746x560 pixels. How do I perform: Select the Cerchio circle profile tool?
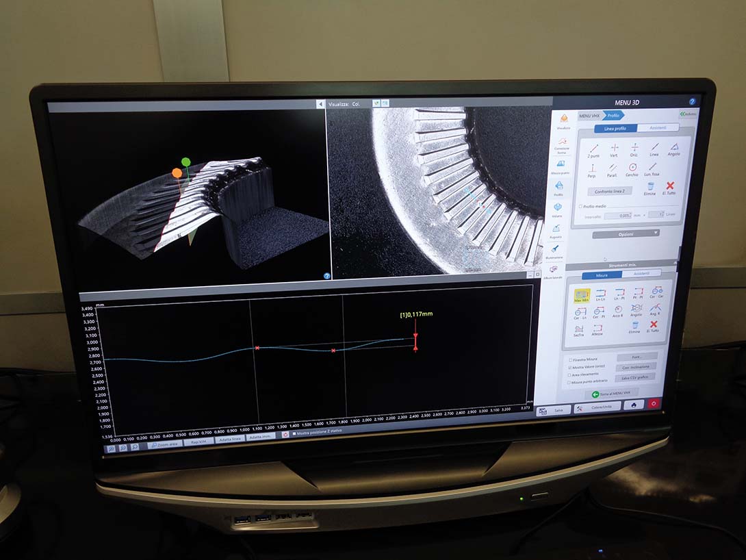pos(632,170)
